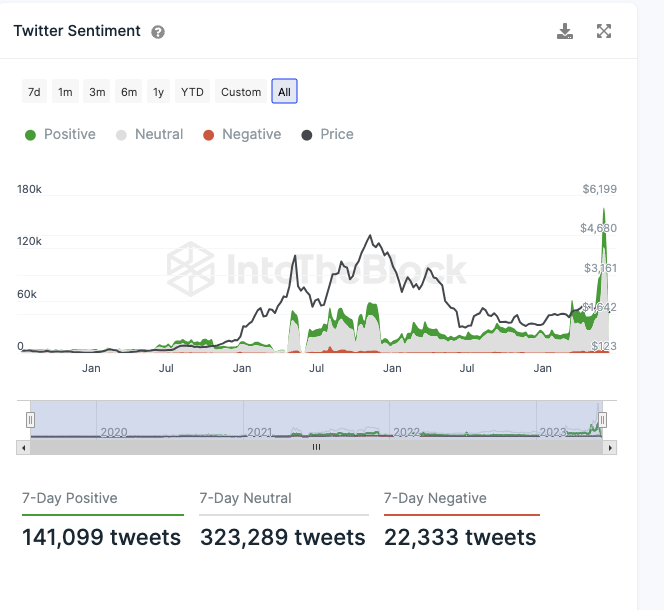Viewport: 664px width, 610px height.
Task: Click the YTD range button
Action: (x=192, y=92)
